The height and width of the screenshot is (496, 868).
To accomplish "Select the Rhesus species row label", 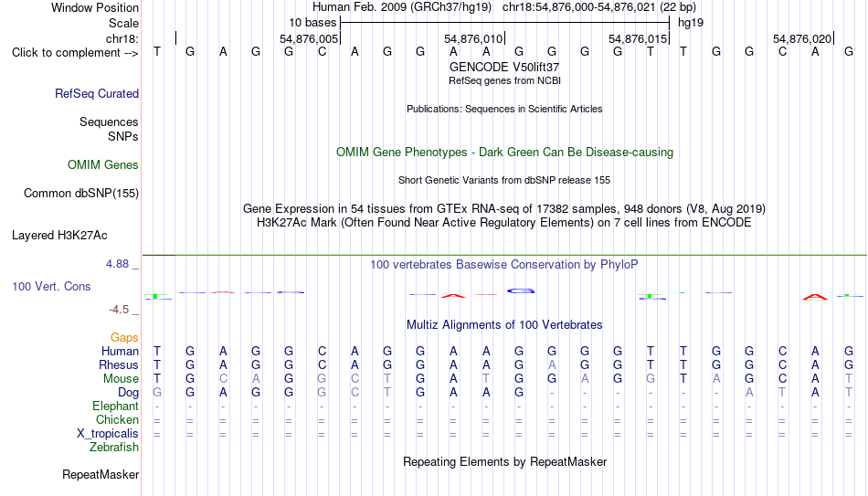I will 119,365.
